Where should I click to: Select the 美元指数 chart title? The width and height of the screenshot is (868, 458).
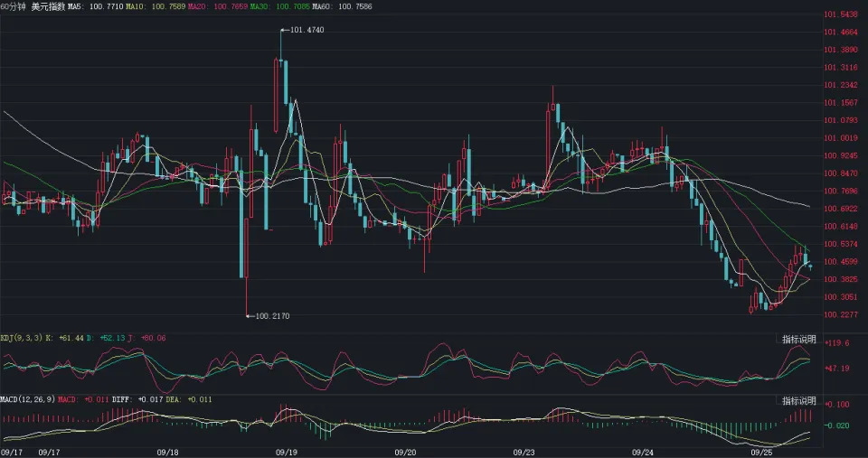click(47, 6)
